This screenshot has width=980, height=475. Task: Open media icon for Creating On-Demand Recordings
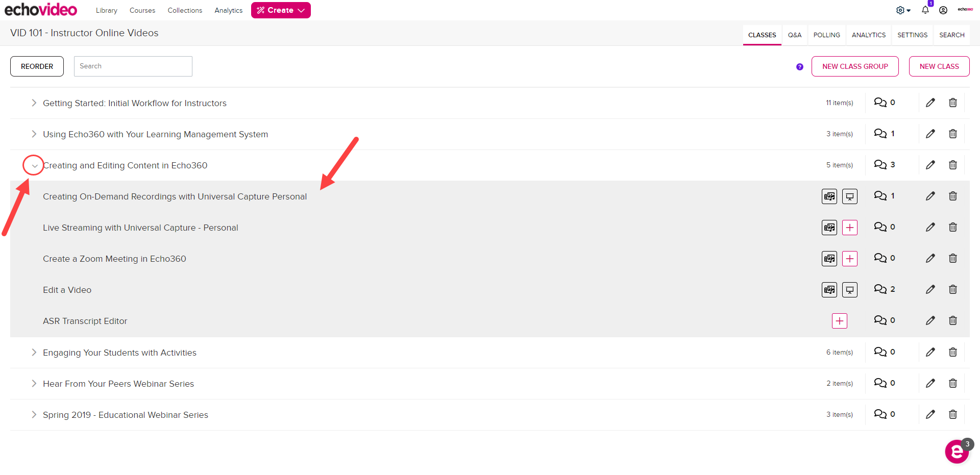click(x=829, y=196)
